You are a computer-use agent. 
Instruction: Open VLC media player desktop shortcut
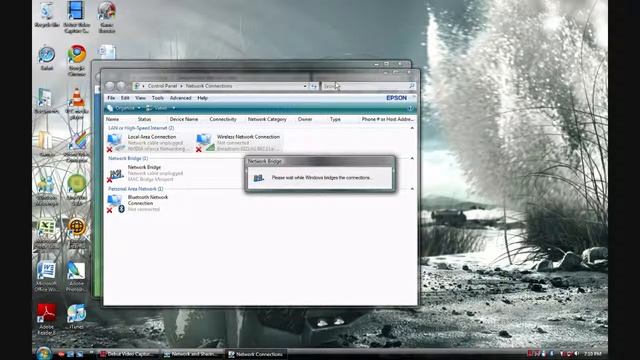(x=76, y=104)
